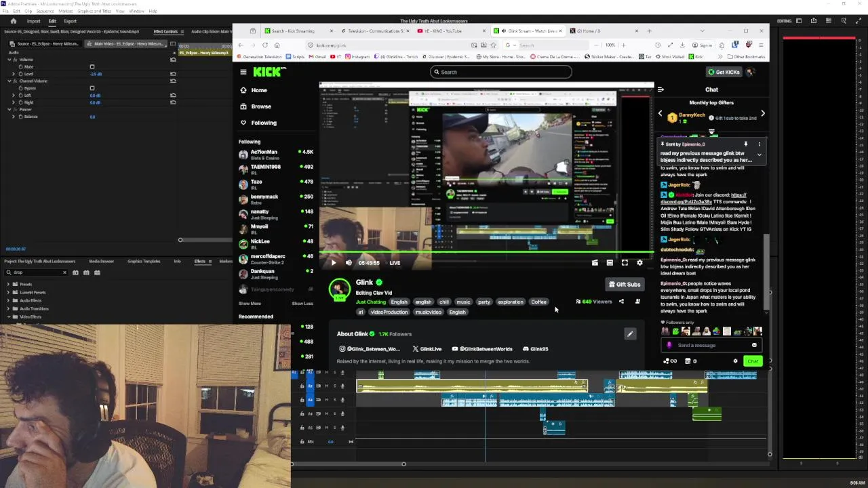The image size is (868, 488).
Task: Show next top gifter
Action: point(763,114)
